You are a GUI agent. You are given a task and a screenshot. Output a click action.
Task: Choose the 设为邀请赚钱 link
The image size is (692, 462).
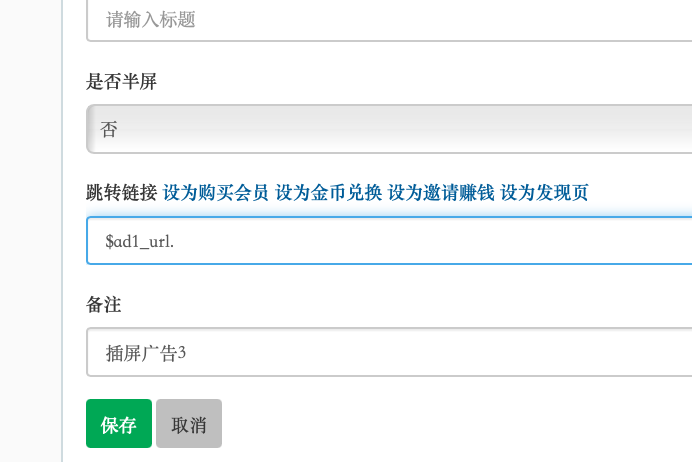tap(441, 193)
